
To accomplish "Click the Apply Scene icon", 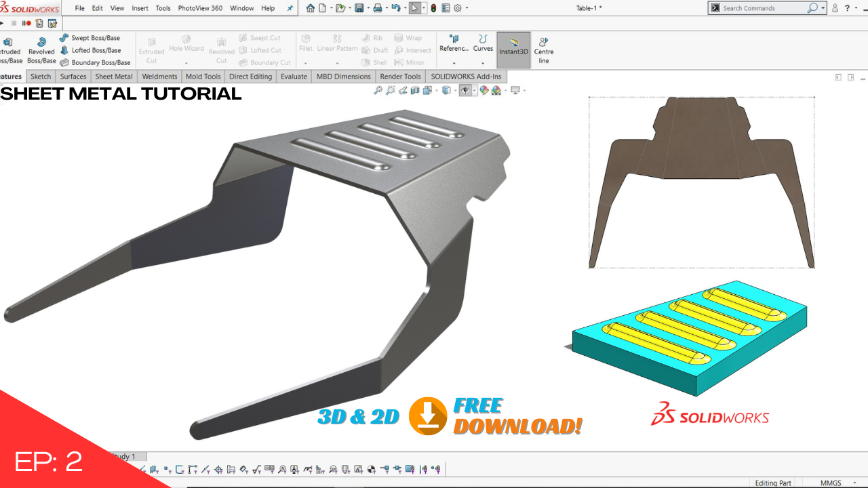I will coord(496,90).
